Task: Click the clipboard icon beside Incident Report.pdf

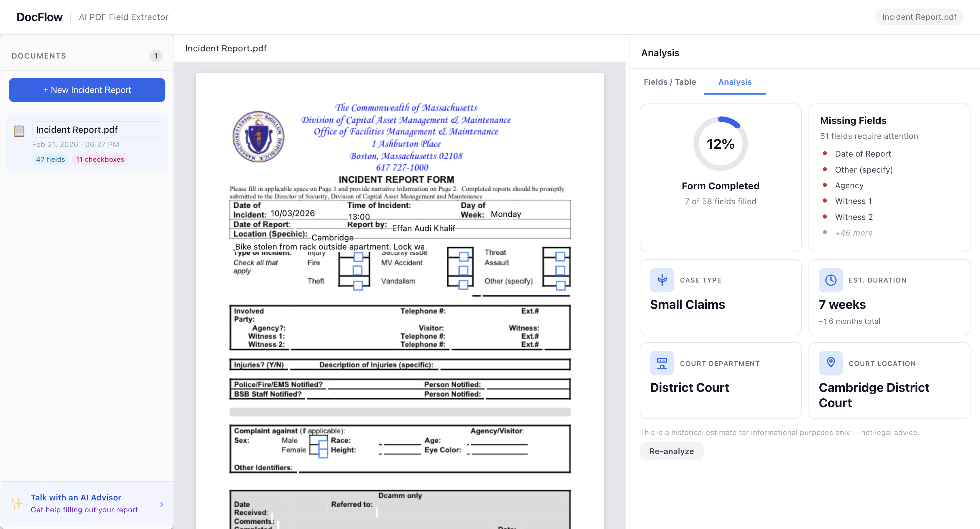Action: click(x=19, y=130)
